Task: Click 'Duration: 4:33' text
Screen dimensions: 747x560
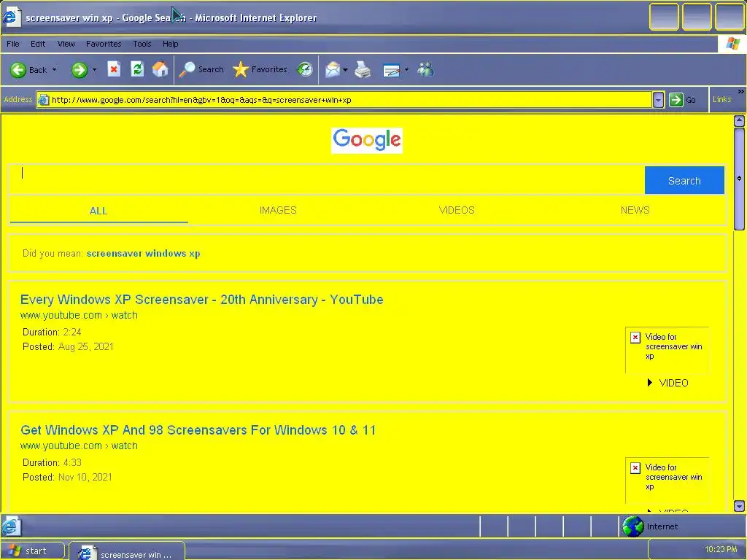Action: click(x=52, y=462)
